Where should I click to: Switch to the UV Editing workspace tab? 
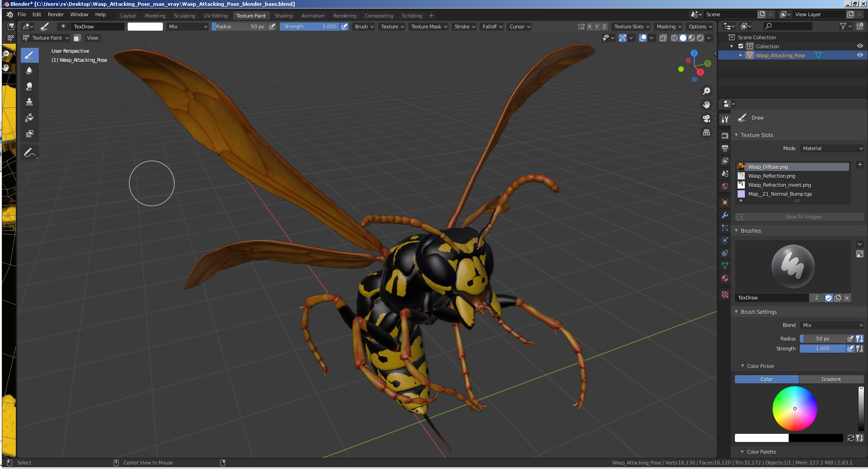pyautogui.click(x=216, y=16)
